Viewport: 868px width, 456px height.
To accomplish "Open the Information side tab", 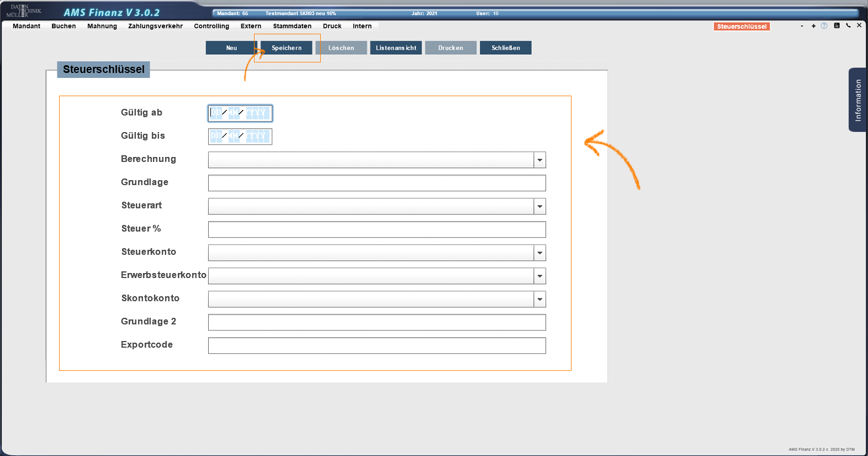I will (x=858, y=100).
